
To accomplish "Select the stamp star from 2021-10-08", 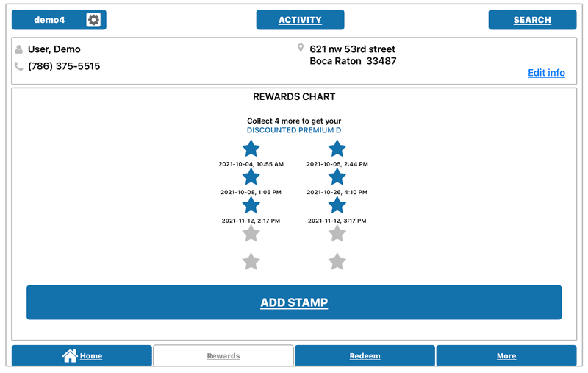I will [251, 177].
